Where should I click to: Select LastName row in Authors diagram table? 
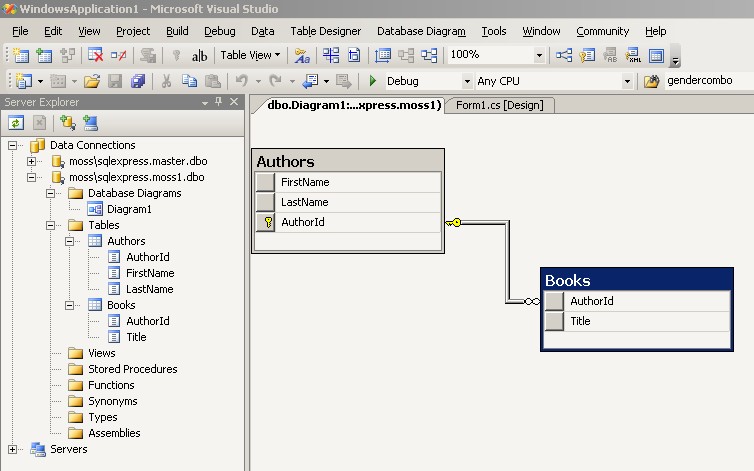[x=348, y=203]
